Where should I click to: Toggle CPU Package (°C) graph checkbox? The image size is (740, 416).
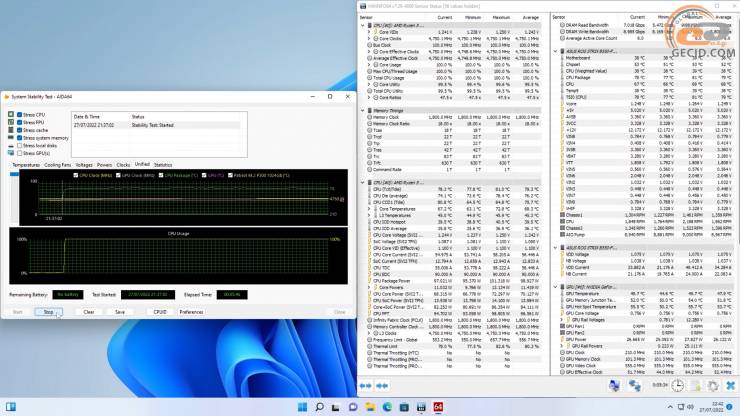pos(161,175)
